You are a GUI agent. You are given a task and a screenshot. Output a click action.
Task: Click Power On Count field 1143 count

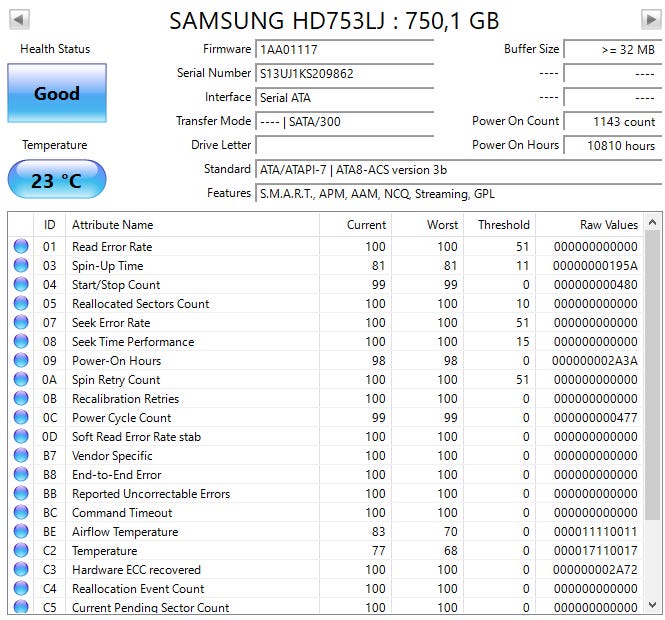pos(612,122)
